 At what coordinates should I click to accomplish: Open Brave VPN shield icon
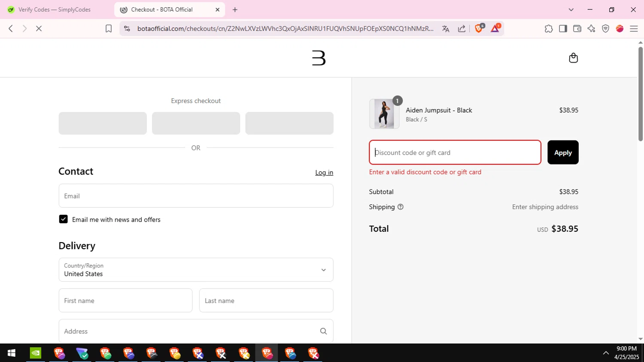605,29
